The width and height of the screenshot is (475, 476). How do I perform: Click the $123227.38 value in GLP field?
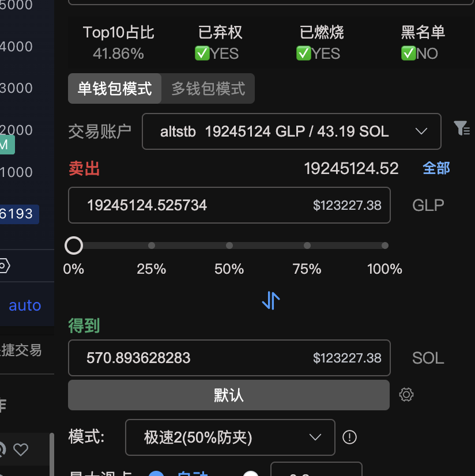[x=347, y=206]
